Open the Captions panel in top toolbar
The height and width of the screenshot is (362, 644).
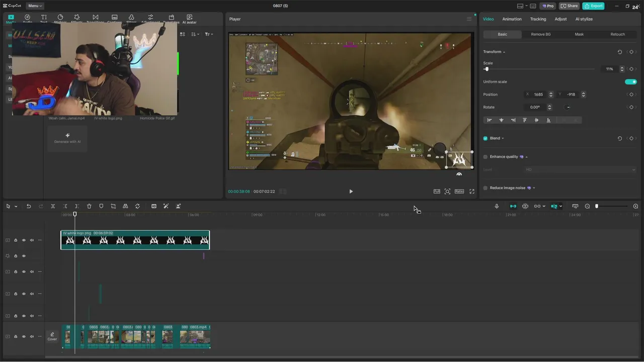point(114,19)
